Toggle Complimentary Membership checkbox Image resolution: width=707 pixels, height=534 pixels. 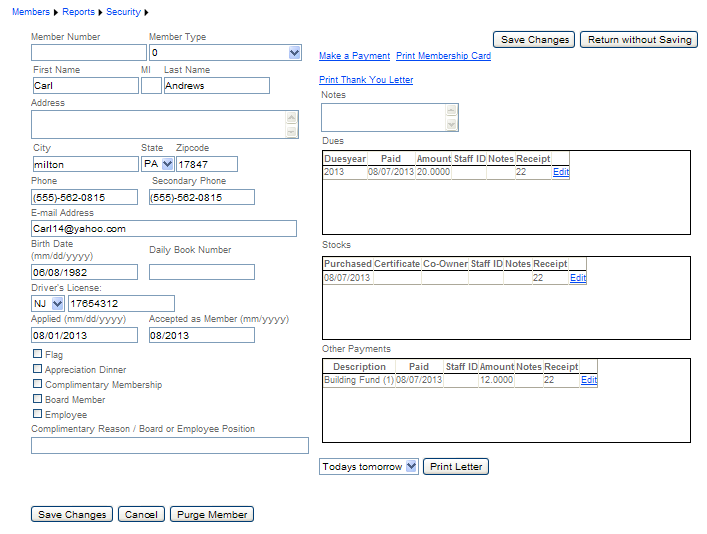pos(37,384)
